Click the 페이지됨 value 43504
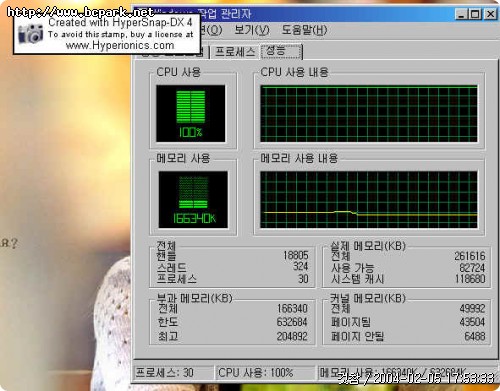Screen dimensions: 500x391 472,322
